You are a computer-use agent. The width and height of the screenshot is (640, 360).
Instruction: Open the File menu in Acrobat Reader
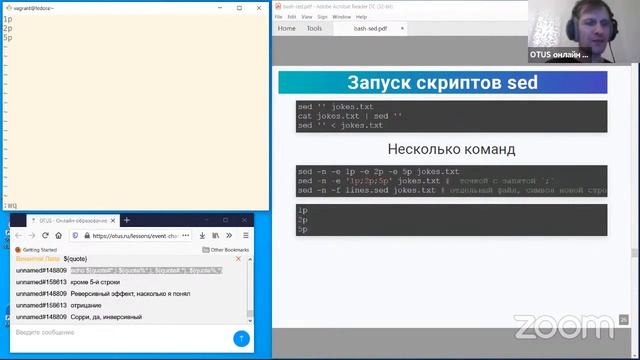click(278, 17)
